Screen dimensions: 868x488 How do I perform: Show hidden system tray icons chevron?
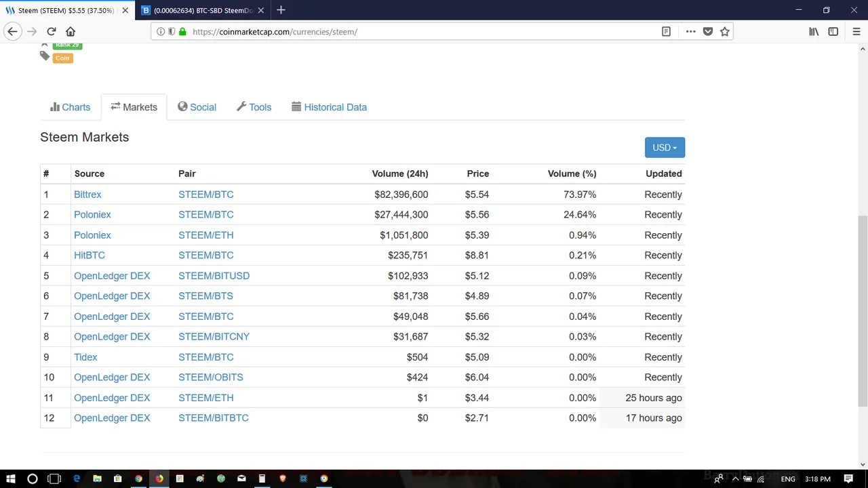[734, 479]
